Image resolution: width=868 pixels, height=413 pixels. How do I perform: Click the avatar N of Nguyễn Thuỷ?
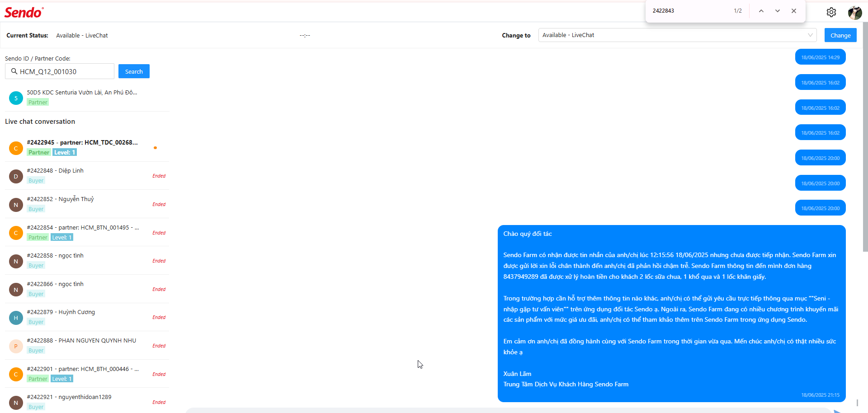click(16, 205)
